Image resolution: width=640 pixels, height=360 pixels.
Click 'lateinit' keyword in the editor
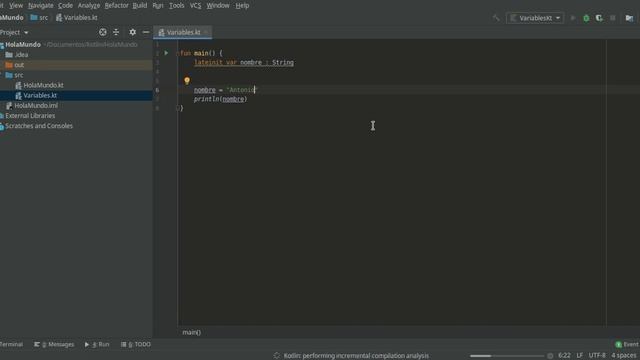pyautogui.click(x=208, y=62)
